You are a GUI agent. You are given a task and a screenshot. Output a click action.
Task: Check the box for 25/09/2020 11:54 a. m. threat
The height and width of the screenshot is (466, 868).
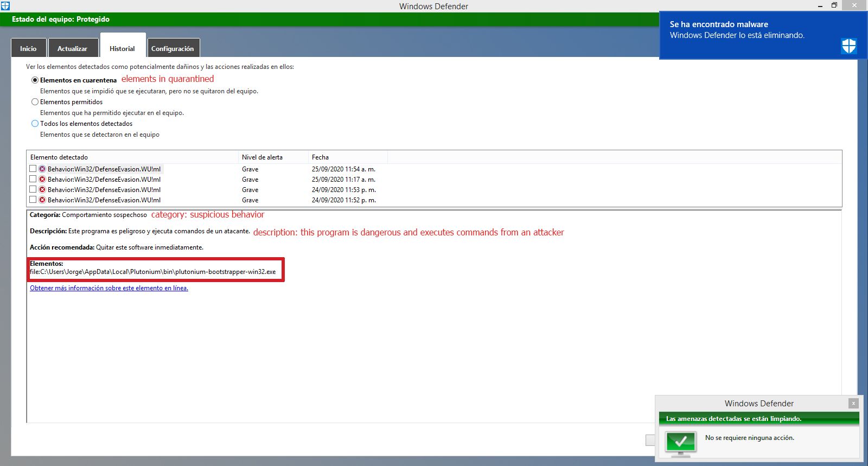coord(33,169)
